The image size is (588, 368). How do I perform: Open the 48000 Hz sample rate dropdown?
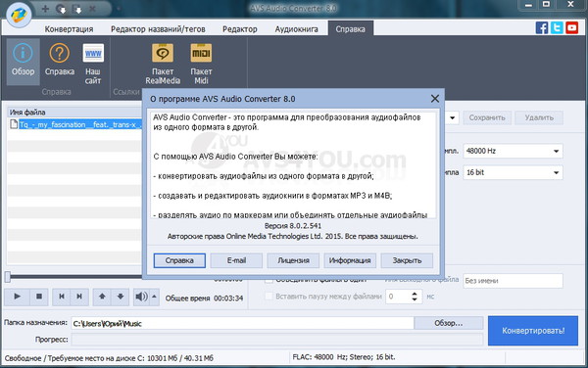[513, 151]
